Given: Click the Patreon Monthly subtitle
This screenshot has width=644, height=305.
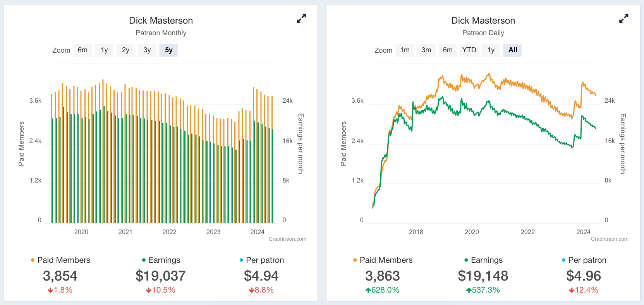Looking at the screenshot, I should tap(161, 33).
